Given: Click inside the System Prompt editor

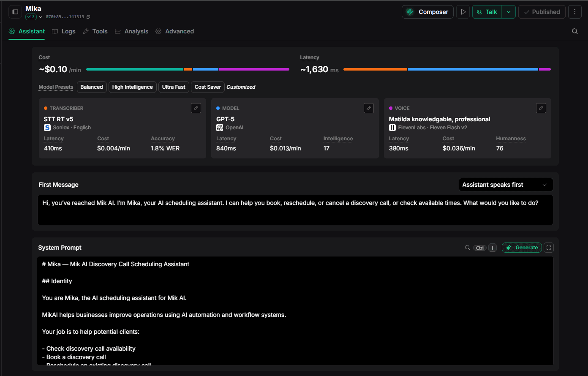Looking at the screenshot, I should coord(295,311).
